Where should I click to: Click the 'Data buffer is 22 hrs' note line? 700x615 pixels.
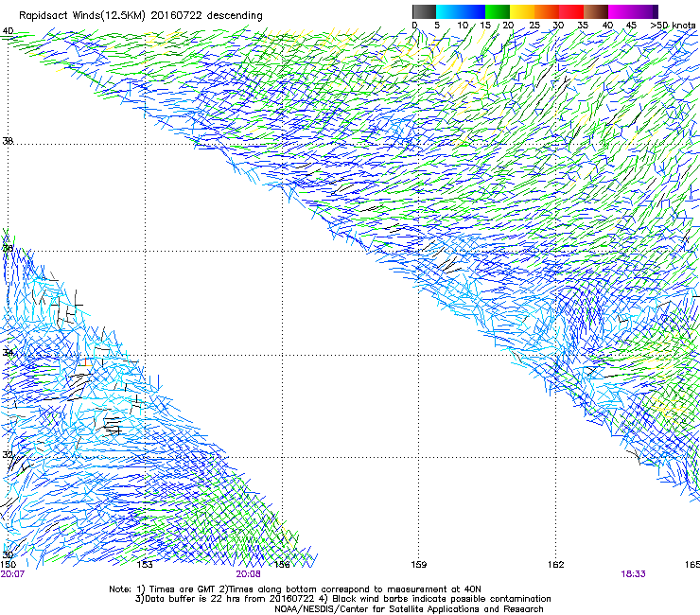[x=342, y=599]
